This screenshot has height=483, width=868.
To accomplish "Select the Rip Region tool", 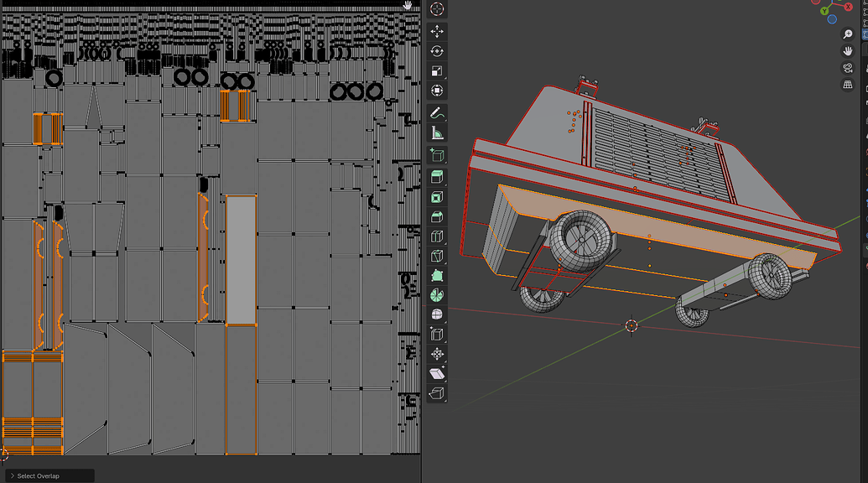I will click(437, 393).
